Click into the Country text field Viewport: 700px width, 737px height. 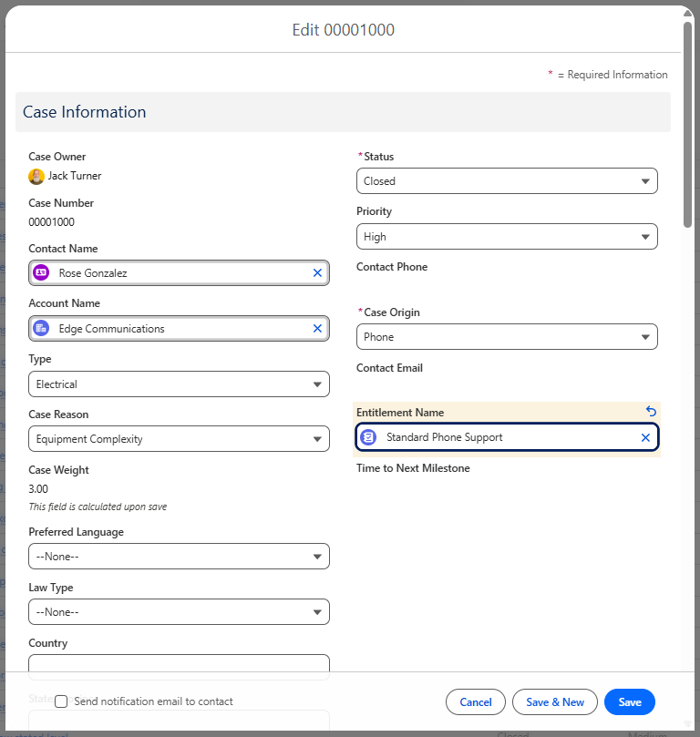pyautogui.click(x=179, y=666)
